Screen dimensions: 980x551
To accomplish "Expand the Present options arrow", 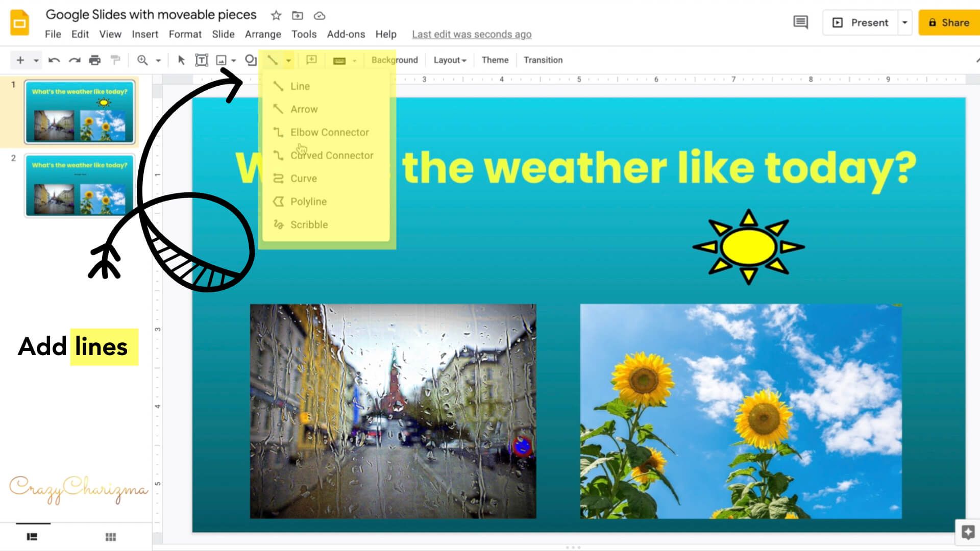I will point(904,22).
